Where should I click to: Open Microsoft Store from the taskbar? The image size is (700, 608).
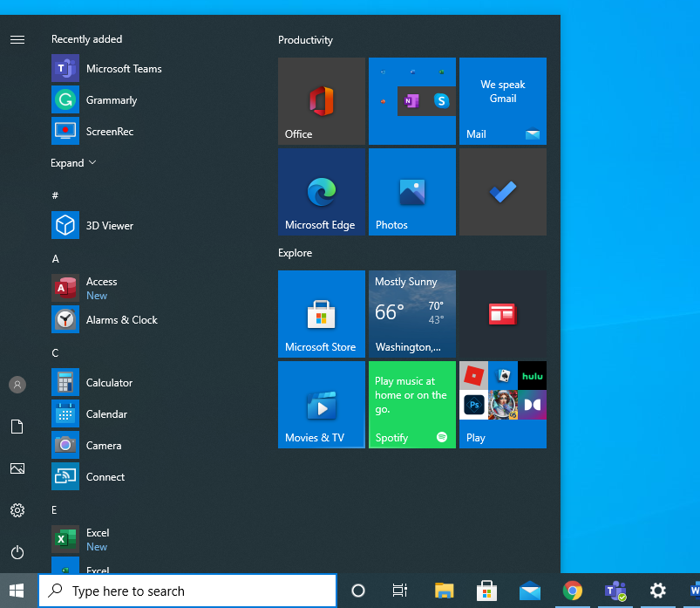coord(486,591)
